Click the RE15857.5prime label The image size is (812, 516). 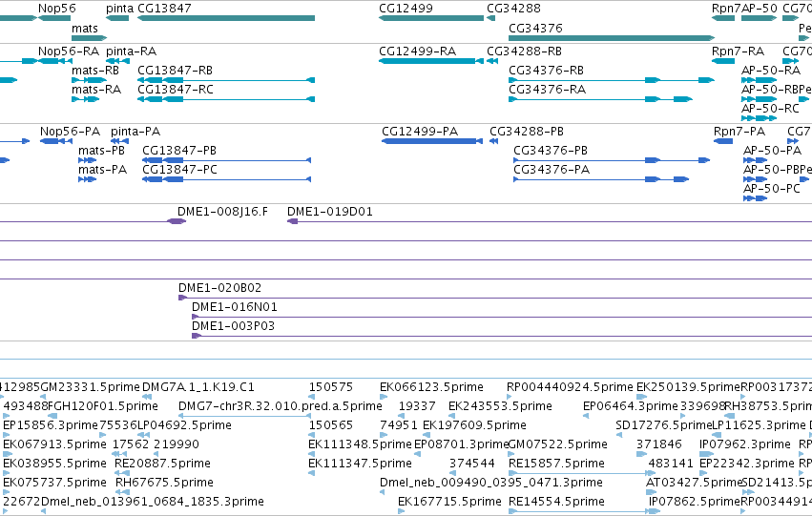point(556,464)
